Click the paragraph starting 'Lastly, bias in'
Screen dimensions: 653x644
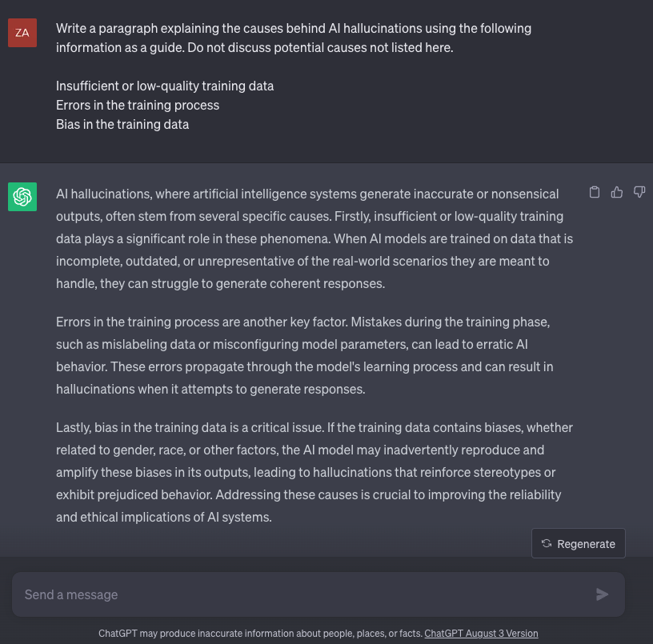point(314,472)
